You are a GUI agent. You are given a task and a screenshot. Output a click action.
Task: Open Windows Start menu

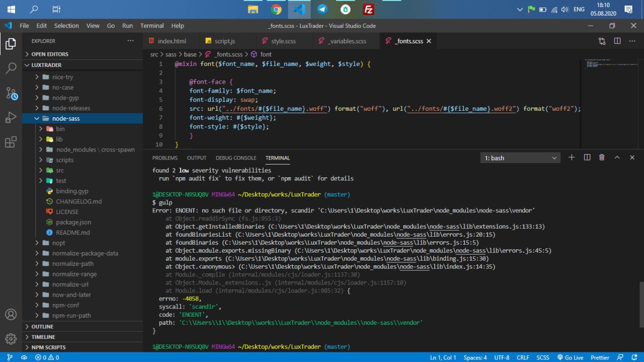tap(11, 9)
